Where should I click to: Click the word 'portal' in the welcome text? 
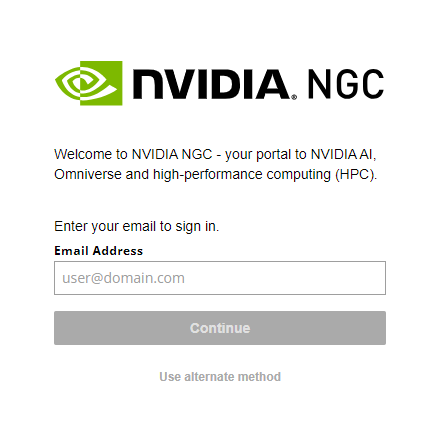pos(273,155)
